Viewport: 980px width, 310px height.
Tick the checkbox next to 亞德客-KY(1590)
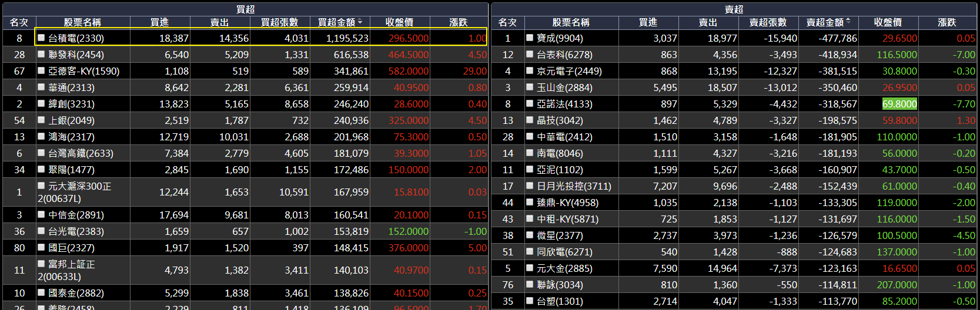click(x=41, y=70)
